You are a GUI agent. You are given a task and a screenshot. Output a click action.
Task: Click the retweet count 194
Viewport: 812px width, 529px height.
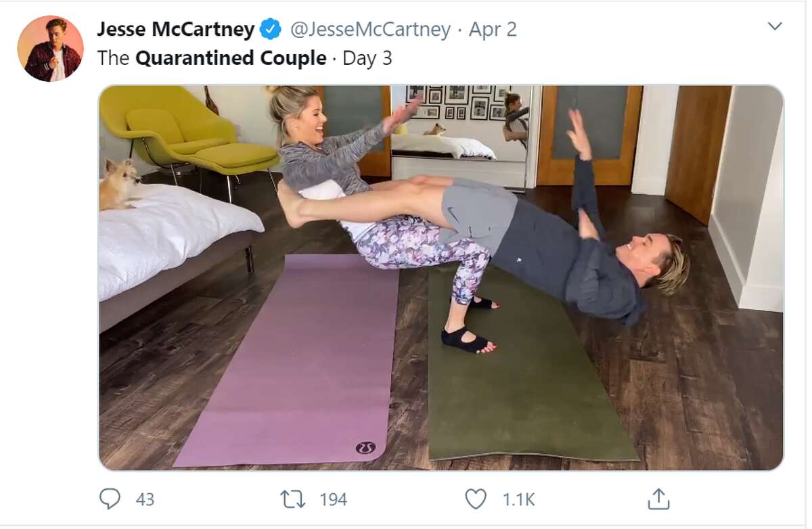pyautogui.click(x=333, y=500)
